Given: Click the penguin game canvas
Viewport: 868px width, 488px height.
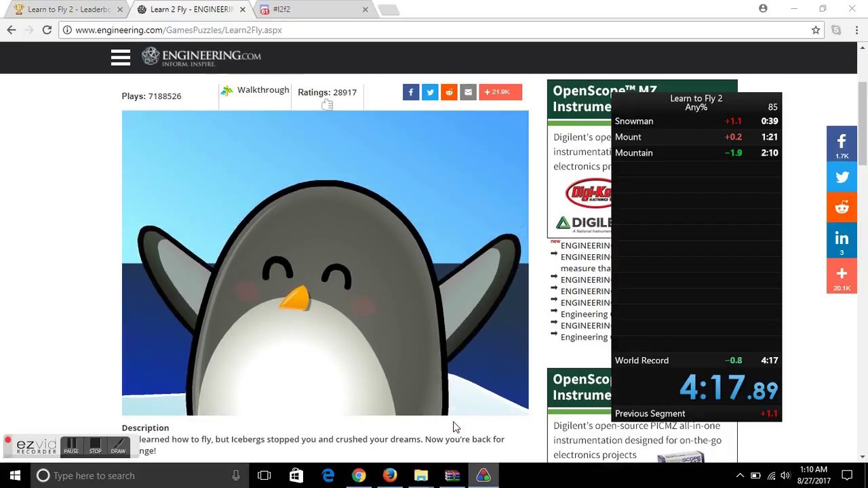Looking at the screenshot, I should tap(325, 263).
